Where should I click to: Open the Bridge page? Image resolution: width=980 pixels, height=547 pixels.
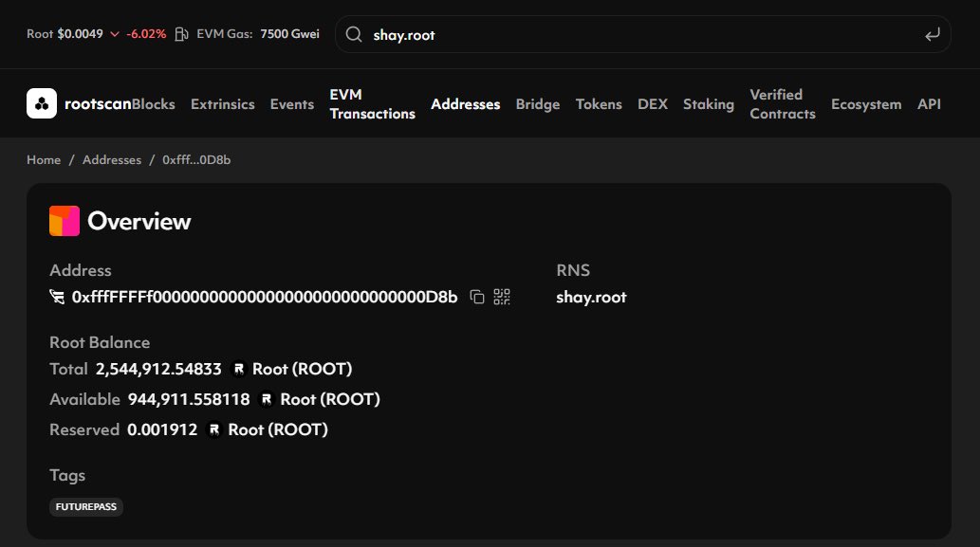point(538,104)
